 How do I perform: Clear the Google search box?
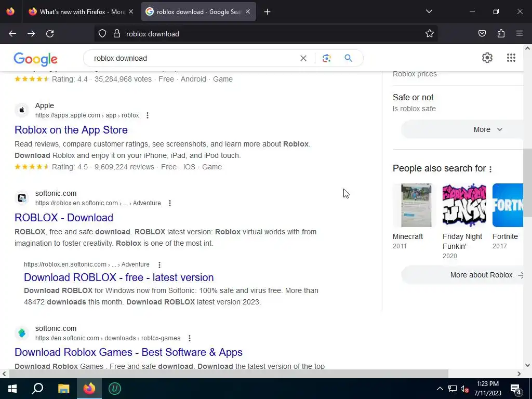303,58
